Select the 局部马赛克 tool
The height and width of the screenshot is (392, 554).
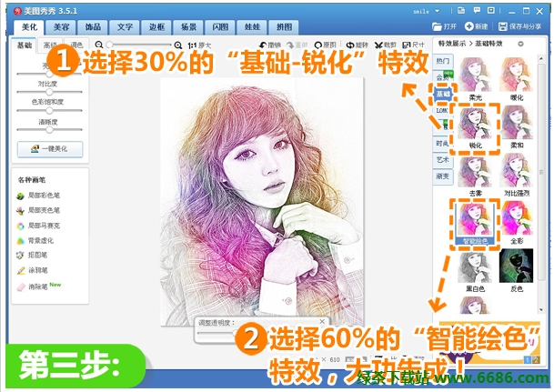(x=38, y=226)
